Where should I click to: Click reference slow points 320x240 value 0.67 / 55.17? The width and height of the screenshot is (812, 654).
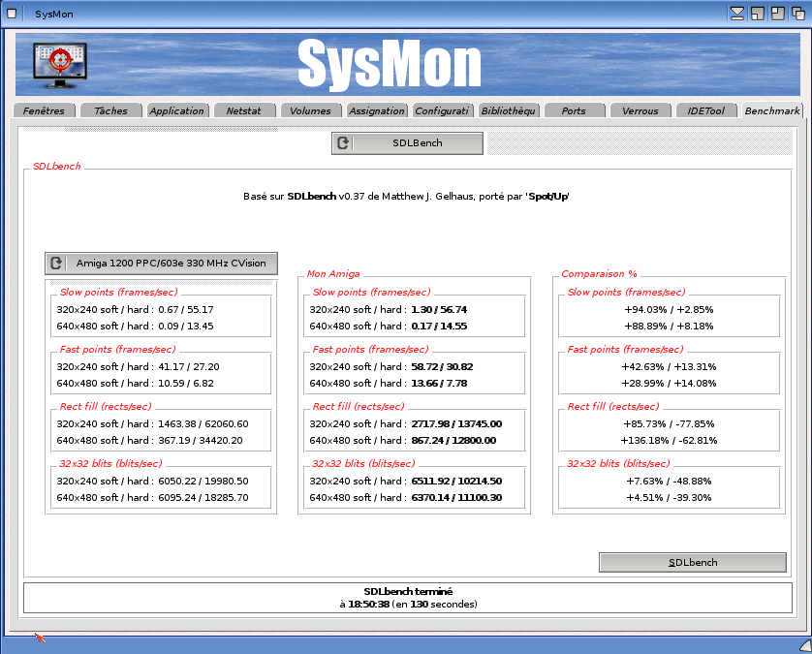(x=186, y=310)
